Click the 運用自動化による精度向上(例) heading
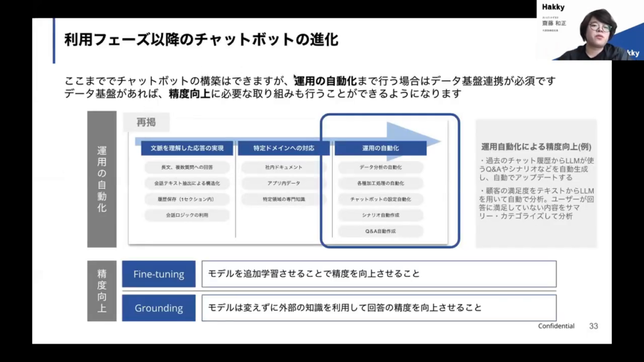The height and width of the screenshot is (362, 644). coord(536,146)
